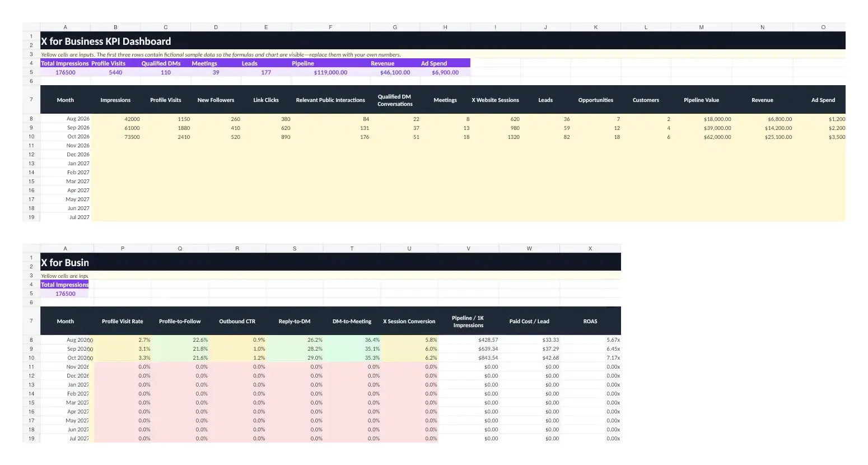The image size is (868, 465).
Task: Select the profile visits cell 1880
Action: coord(166,128)
